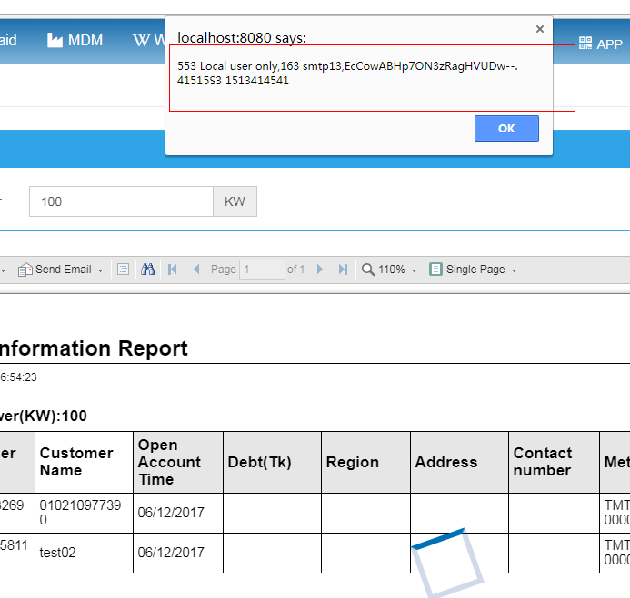Viewport: 630px width, 598px height.
Task: Expand the Single Page dropdown arrow
Action: pyautogui.click(x=514, y=271)
